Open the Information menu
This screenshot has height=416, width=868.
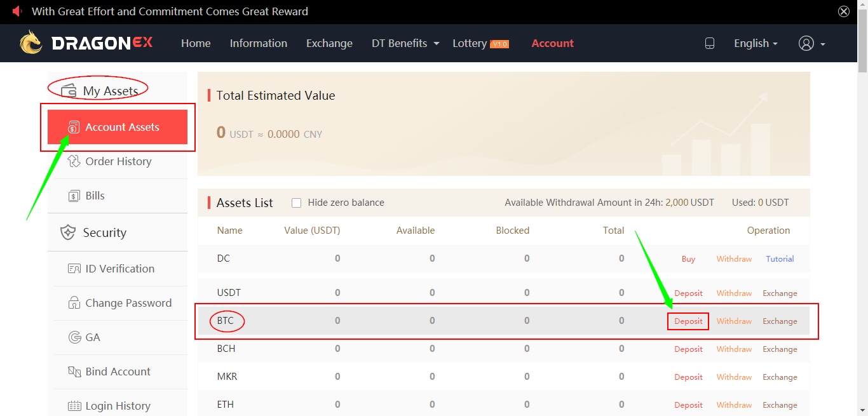pyautogui.click(x=259, y=43)
